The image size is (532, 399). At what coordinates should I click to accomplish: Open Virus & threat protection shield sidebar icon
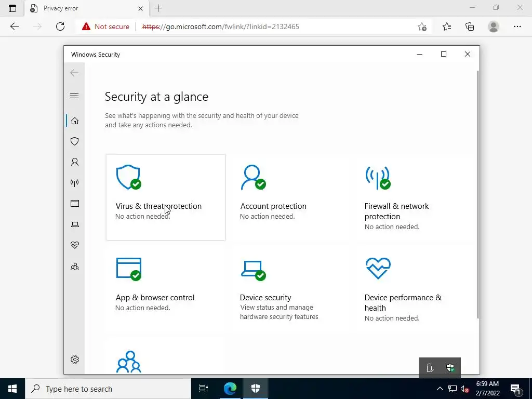(x=75, y=141)
